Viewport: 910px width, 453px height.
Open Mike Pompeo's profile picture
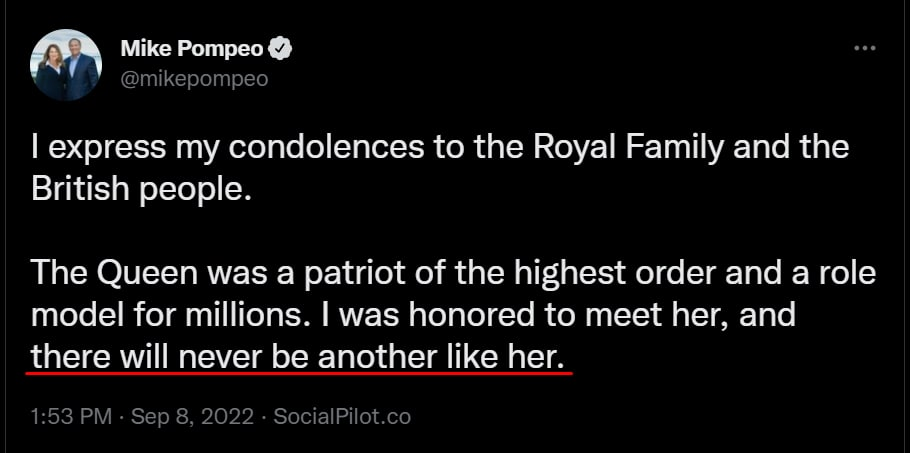click(67, 64)
